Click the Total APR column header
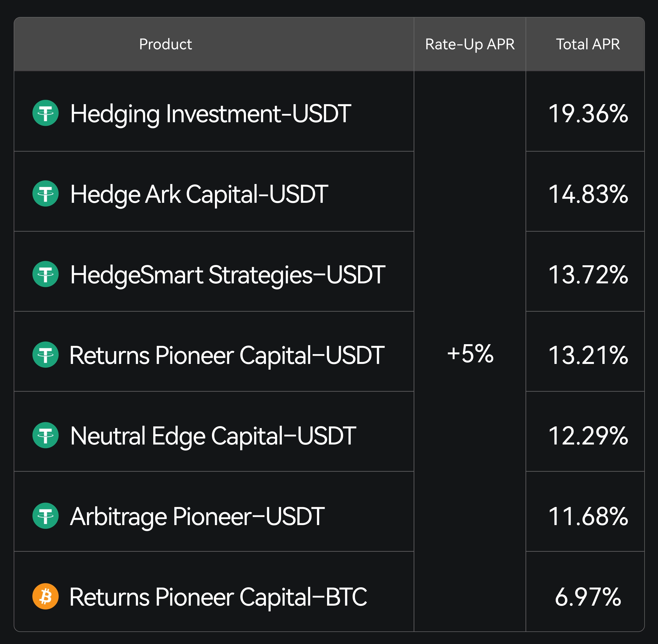This screenshot has height=644, width=658. (x=588, y=44)
